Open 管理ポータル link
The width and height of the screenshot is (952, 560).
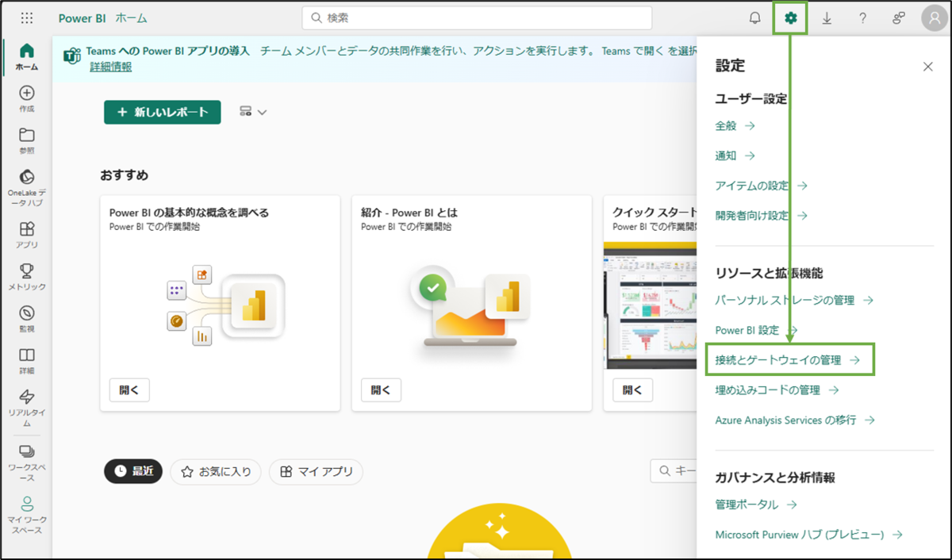point(755,504)
